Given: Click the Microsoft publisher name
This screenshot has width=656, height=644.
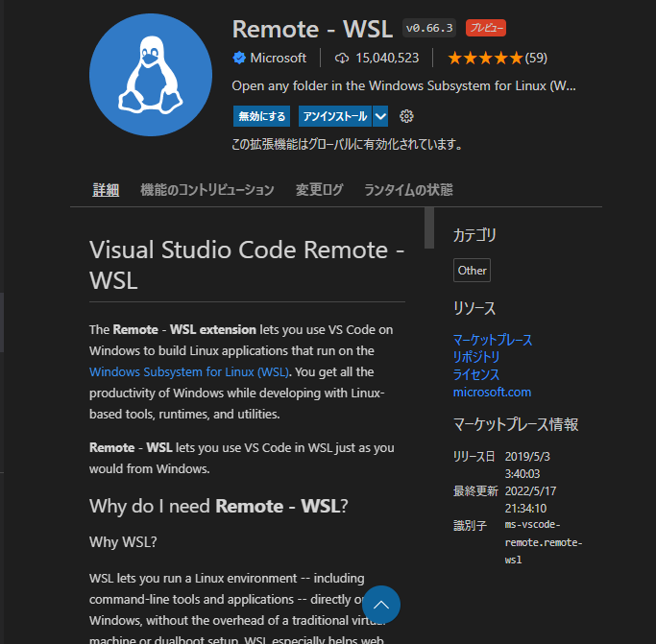Looking at the screenshot, I should [279, 58].
